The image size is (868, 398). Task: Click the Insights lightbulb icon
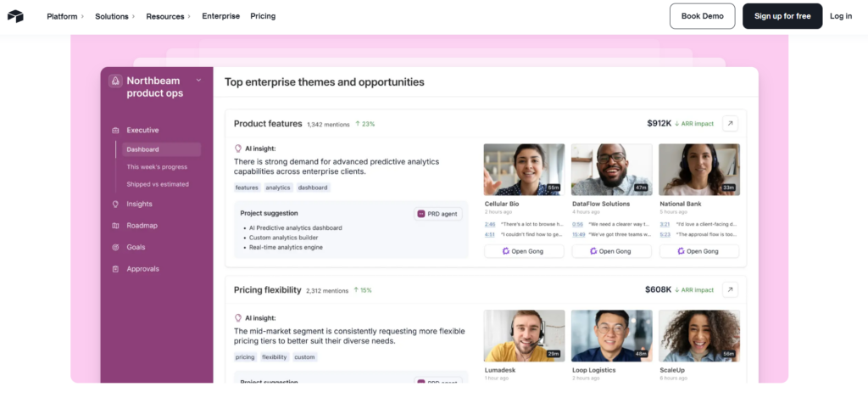pyautogui.click(x=115, y=205)
